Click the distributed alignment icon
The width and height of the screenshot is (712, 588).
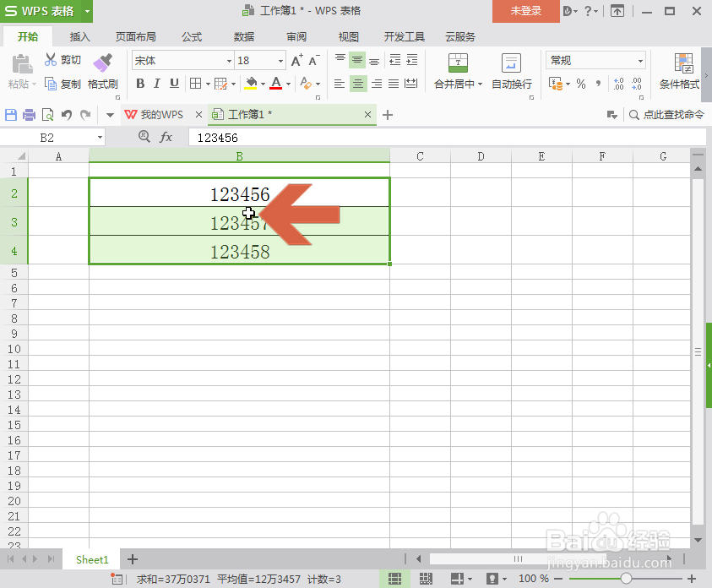pyautogui.click(x=411, y=84)
